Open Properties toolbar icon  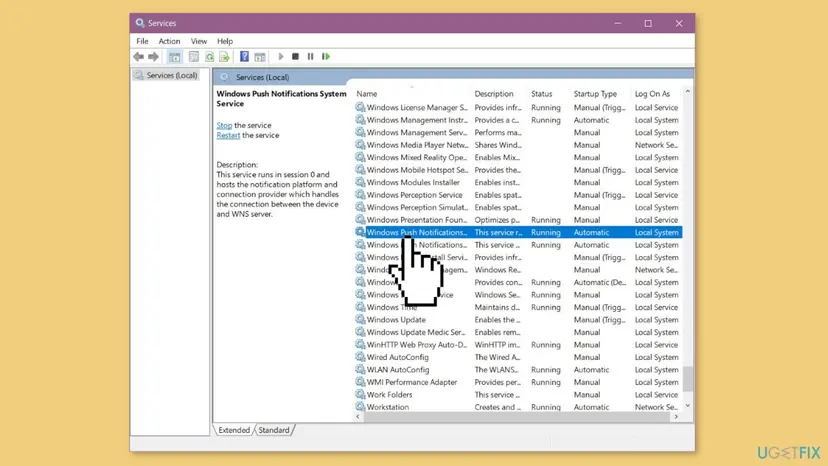click(x=194, y=57)
